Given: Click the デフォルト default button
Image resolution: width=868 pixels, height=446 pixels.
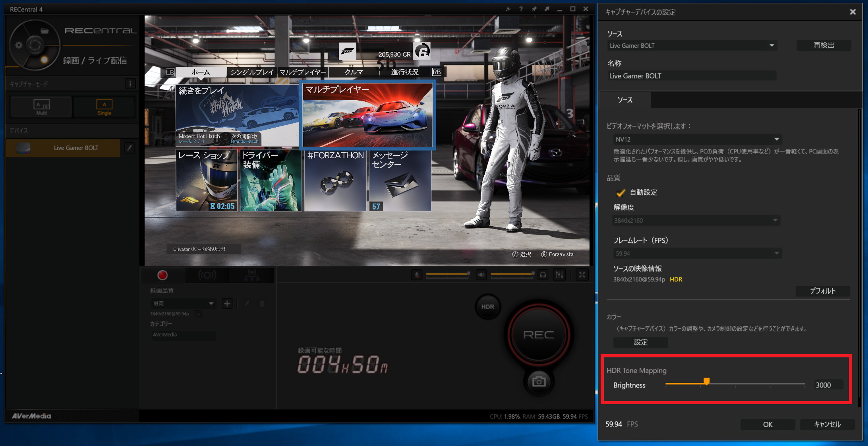Looking at the screenshot, I should (x=823, y=291).
